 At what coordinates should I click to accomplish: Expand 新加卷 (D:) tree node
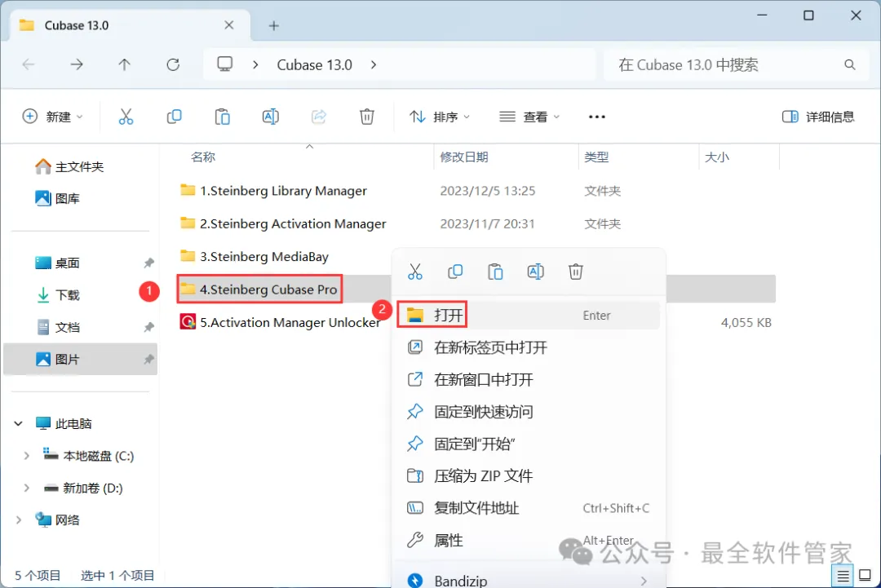tap(26, 488)
